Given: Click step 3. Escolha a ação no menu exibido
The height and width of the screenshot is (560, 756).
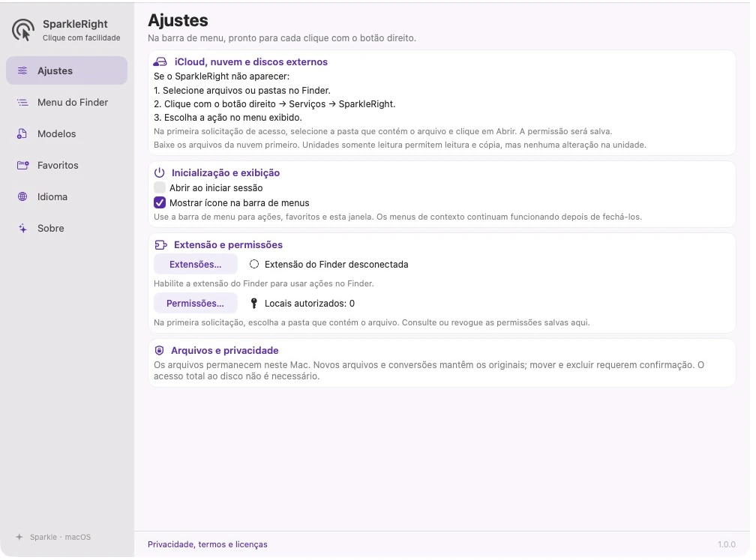Looking at the screenshot, I should [x=227, y=117].
